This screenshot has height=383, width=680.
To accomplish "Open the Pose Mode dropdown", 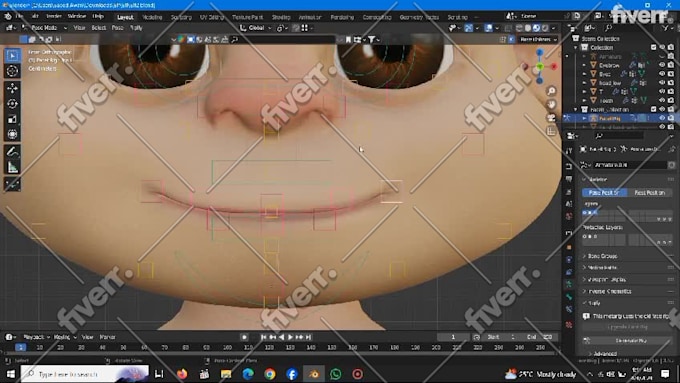I will click(45, 27).
